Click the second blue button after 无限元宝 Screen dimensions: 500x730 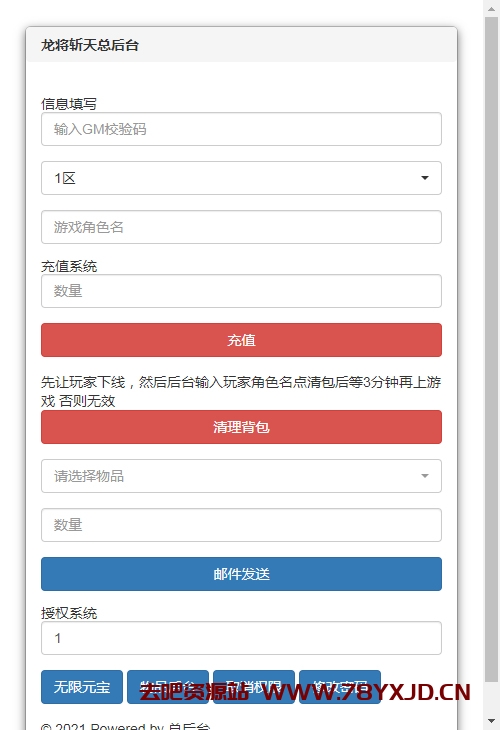point(168,687)
